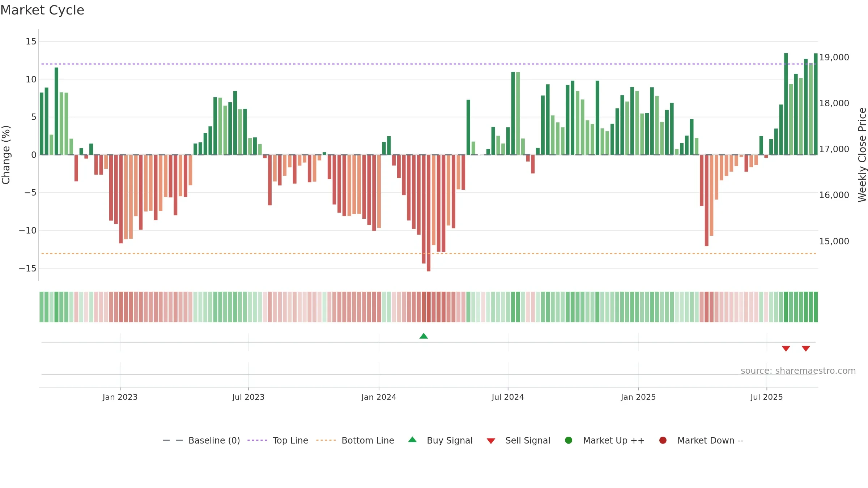Click the Jan 2025 axis label
Screen dimensions: 868x488
(638, 397)
